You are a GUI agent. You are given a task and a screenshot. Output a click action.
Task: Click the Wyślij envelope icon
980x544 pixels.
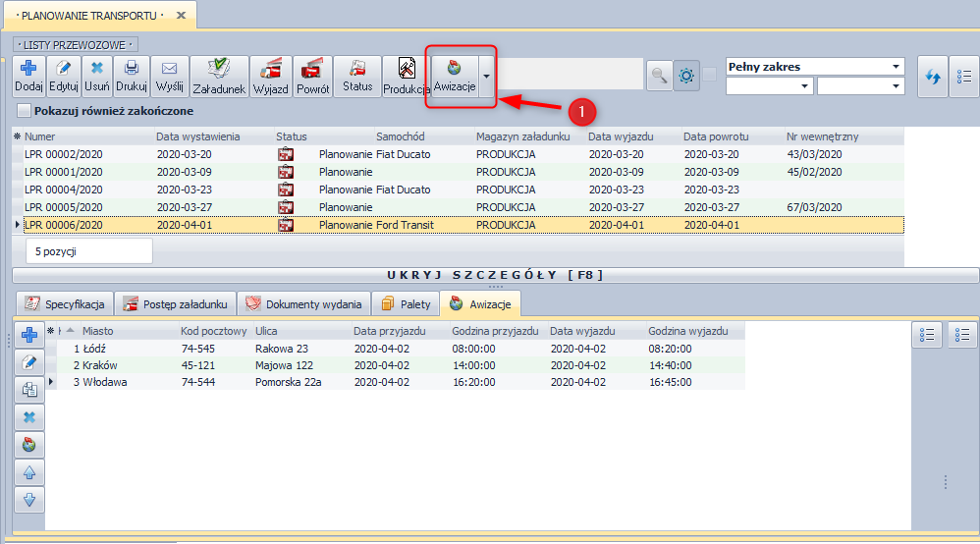coord(169,76)
